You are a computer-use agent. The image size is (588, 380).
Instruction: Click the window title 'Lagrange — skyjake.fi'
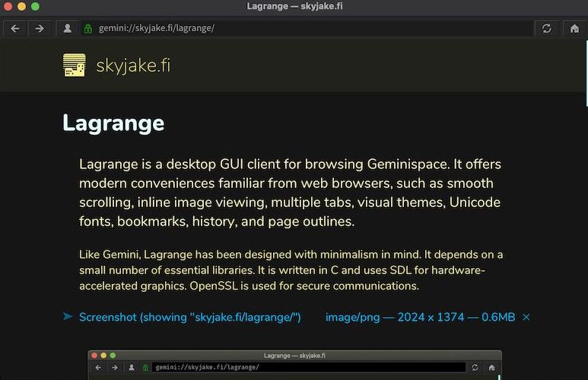pyautogui.click(x=294, y=6)
